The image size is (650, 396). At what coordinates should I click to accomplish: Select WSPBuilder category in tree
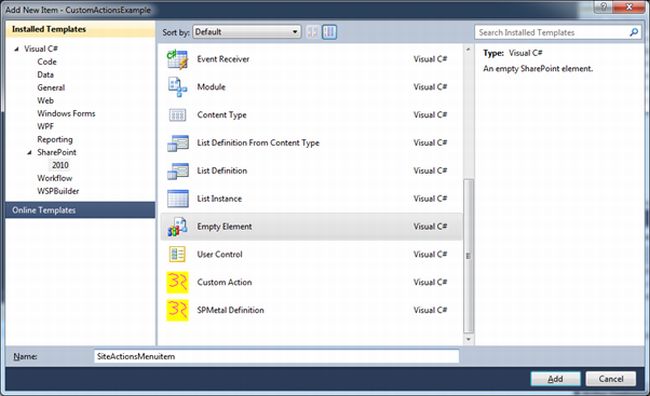pyautogui.click(x=58, y=191)
